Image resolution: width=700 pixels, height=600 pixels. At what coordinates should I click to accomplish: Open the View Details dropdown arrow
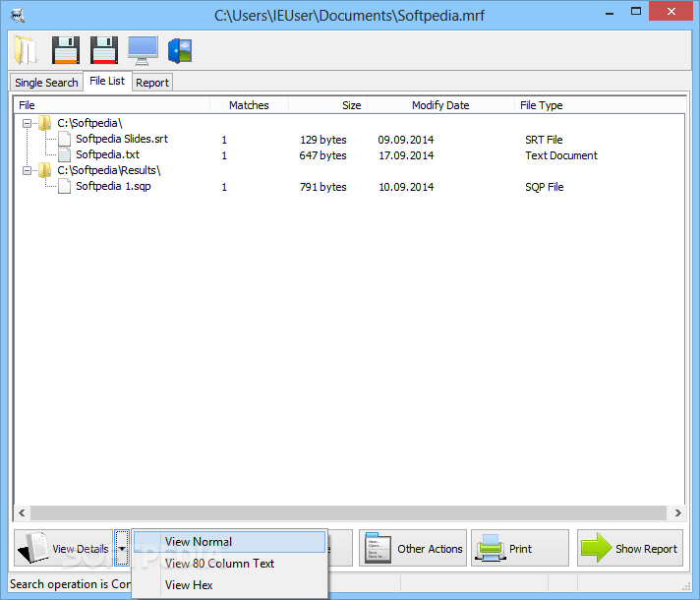[x=122, y=548]
